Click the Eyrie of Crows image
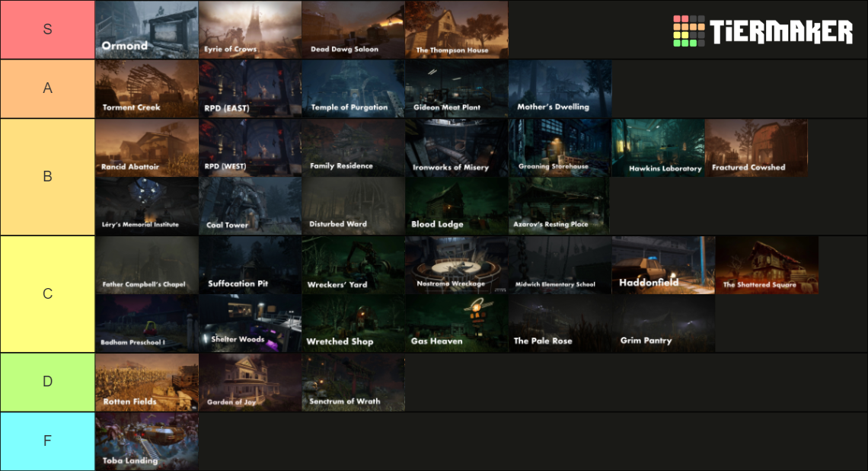 250,30
